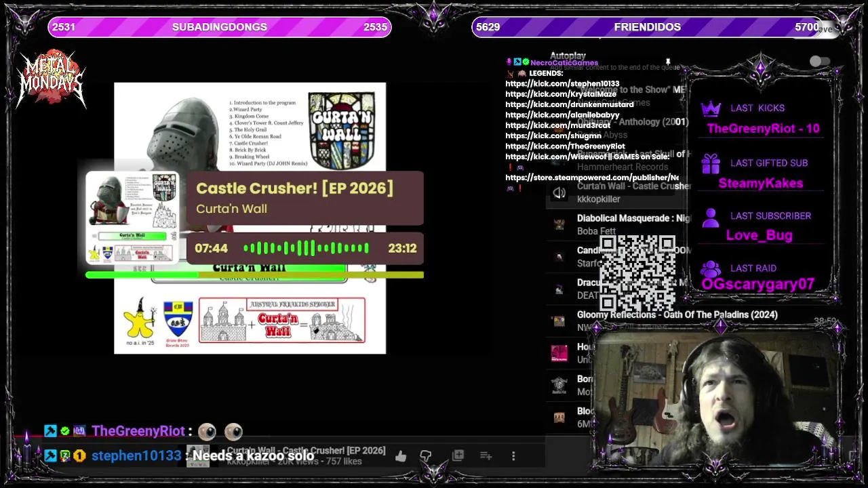This screenshot has height=488, width=868.
Task: Click the speaker icon beside Curta'n Wall queue item
Action: point(559,193)
